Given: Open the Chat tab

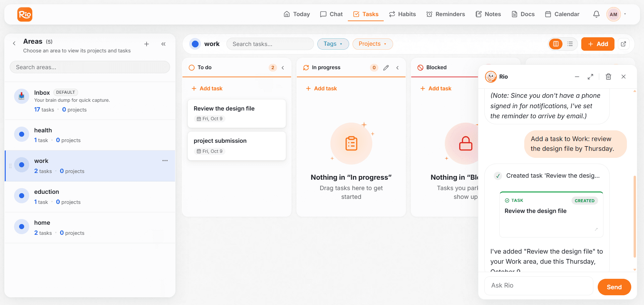Looking at the screenshot, I should click(331, 14).
